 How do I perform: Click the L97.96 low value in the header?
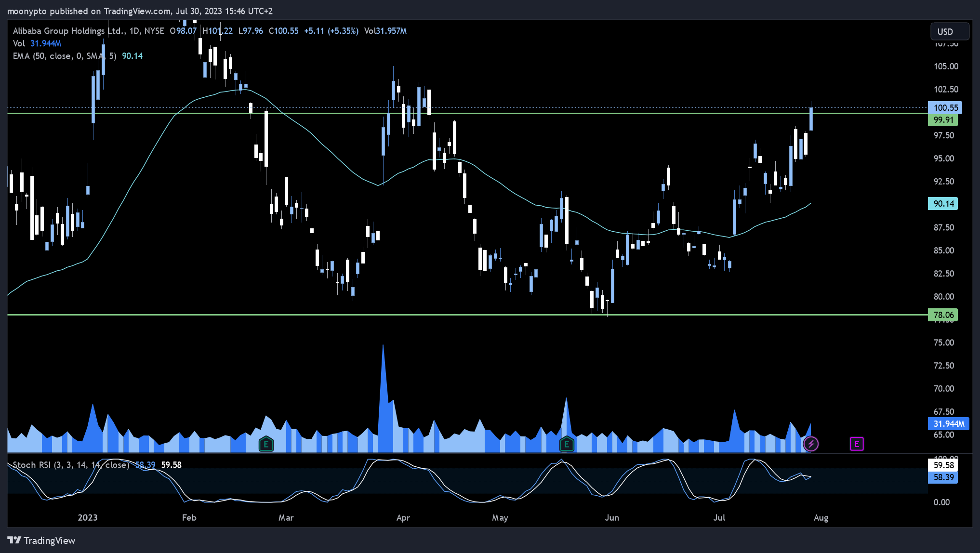(x=251, y=31)
